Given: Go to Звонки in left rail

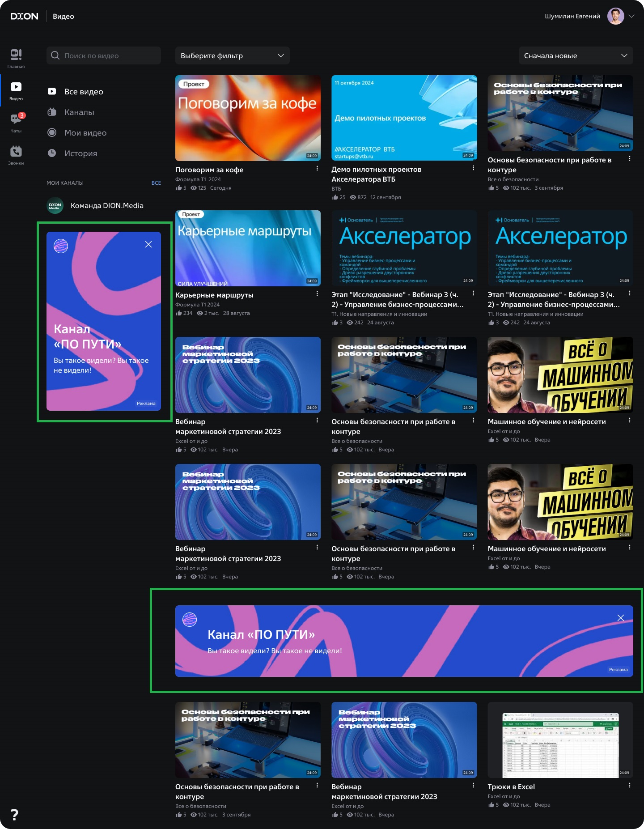Looking at the screenshot, I should tap(16, 155).
